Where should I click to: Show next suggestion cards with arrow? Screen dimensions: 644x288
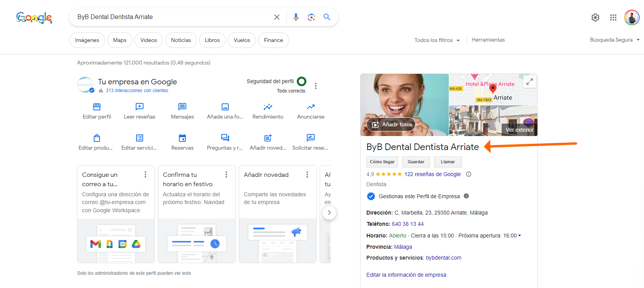click(x=329, y=213)
